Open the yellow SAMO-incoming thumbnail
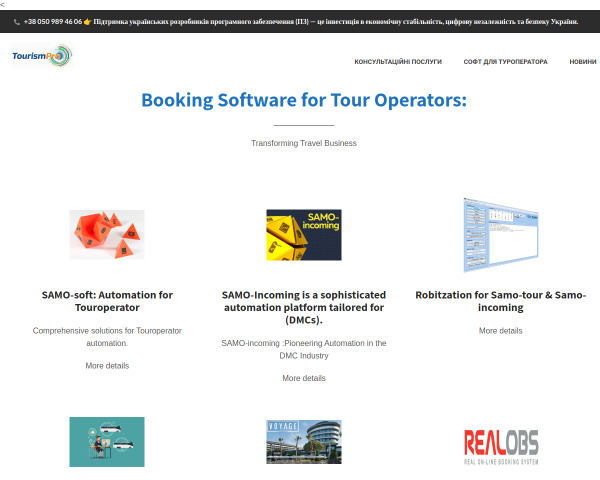Screen dimensions: 600x480 (x=304, y=235)
